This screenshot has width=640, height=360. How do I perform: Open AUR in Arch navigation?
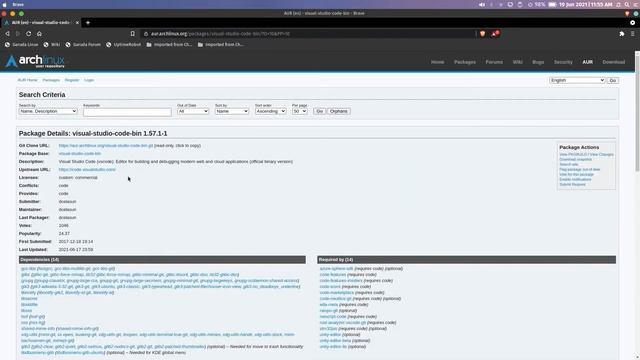[x=588, y=62]
